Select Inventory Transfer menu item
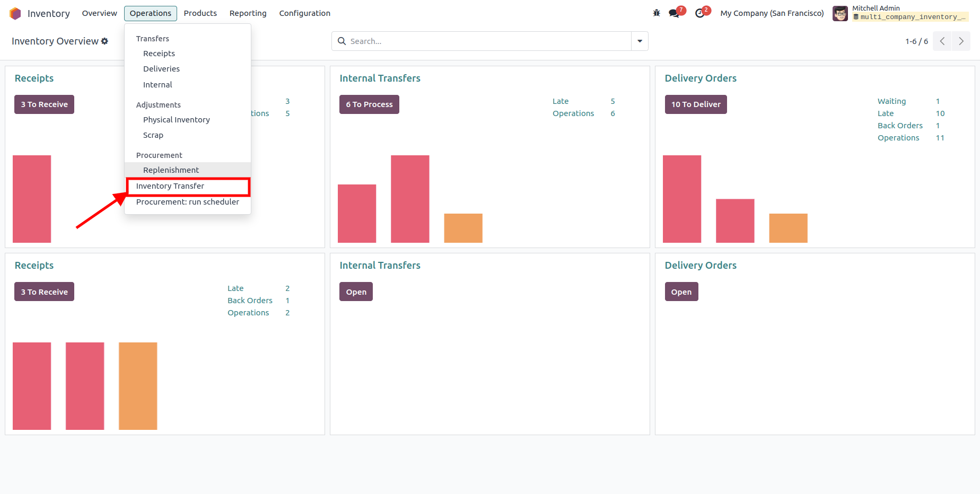 [x=170, y=186]
